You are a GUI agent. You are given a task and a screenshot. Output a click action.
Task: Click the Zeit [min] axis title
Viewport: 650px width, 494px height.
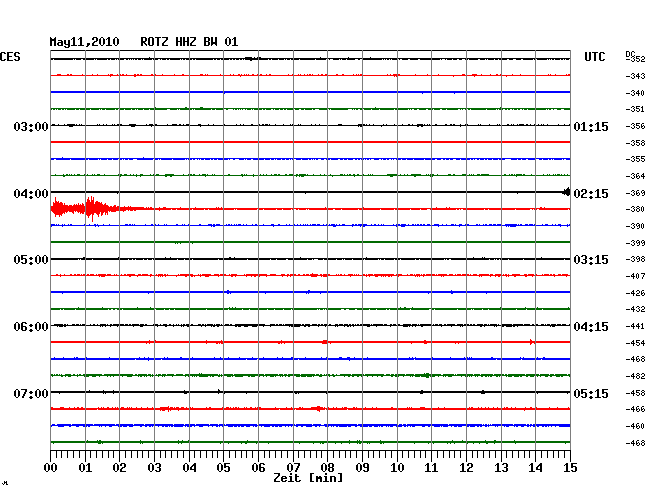308,478
